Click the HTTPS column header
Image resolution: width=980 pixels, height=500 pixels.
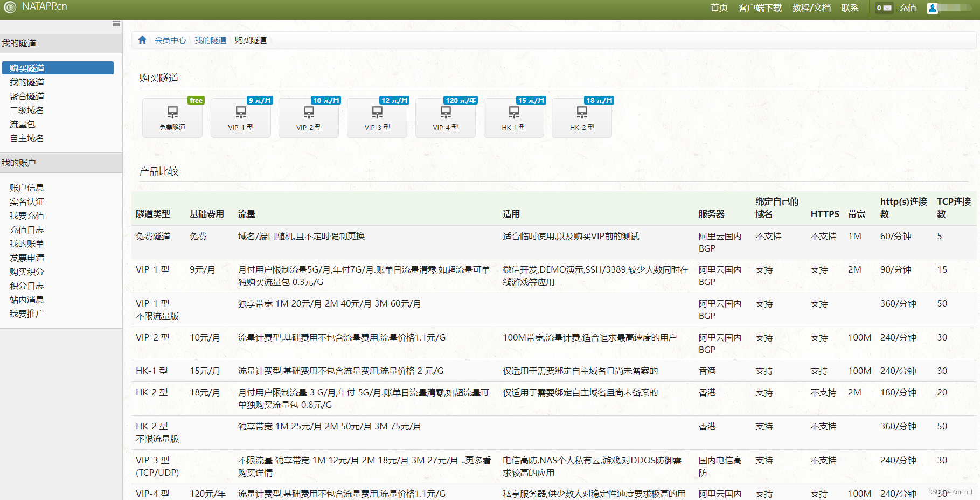click(x=825, y=214)
